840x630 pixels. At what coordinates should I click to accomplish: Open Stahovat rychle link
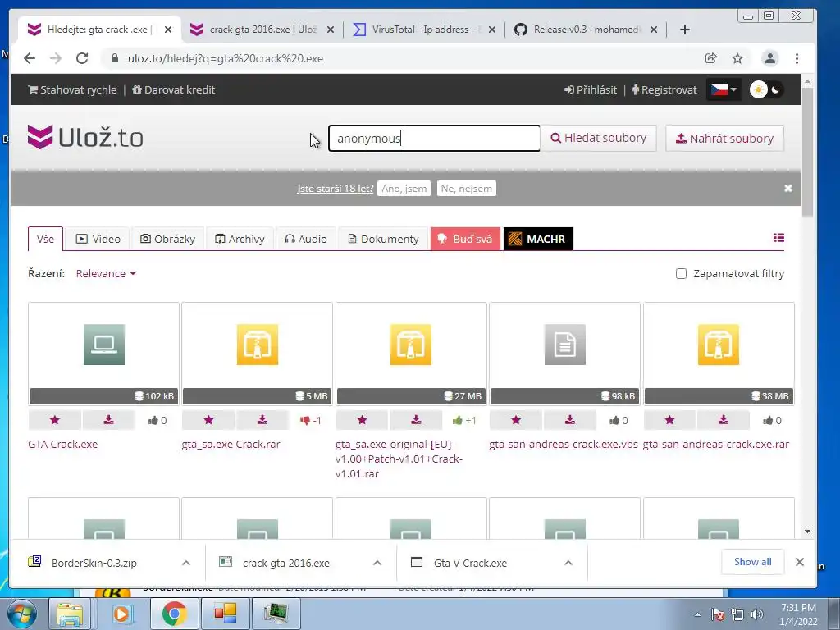pos(72,89)
